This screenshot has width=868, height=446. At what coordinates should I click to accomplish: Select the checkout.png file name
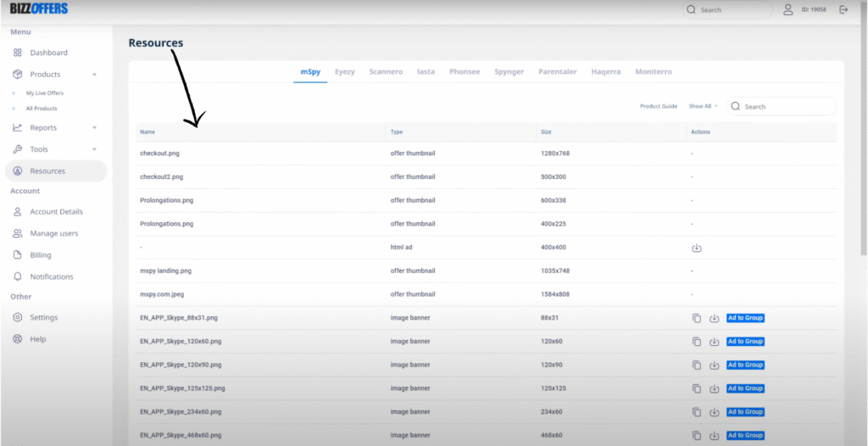159,153
